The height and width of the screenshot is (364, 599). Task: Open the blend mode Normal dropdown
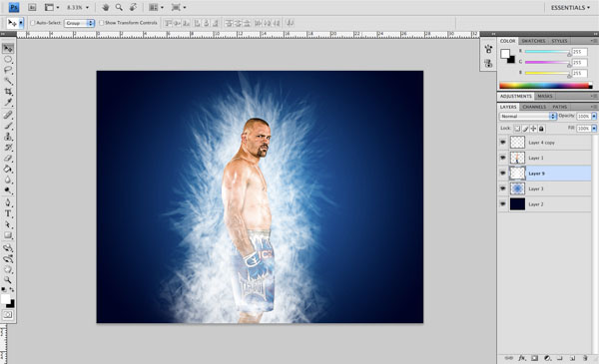527,116
